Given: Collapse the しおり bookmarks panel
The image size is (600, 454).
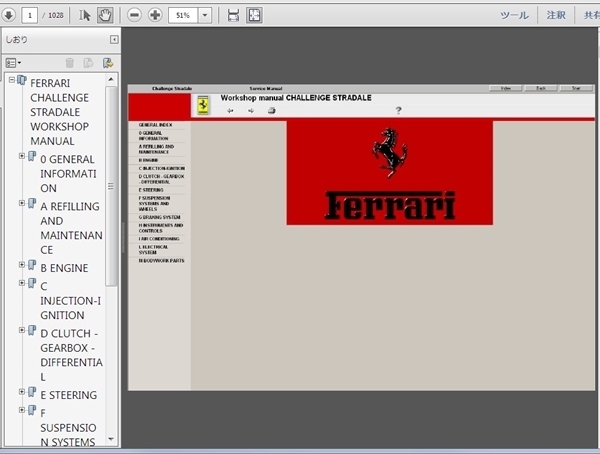Looking at the screenshot, I should tap(114, 39).
